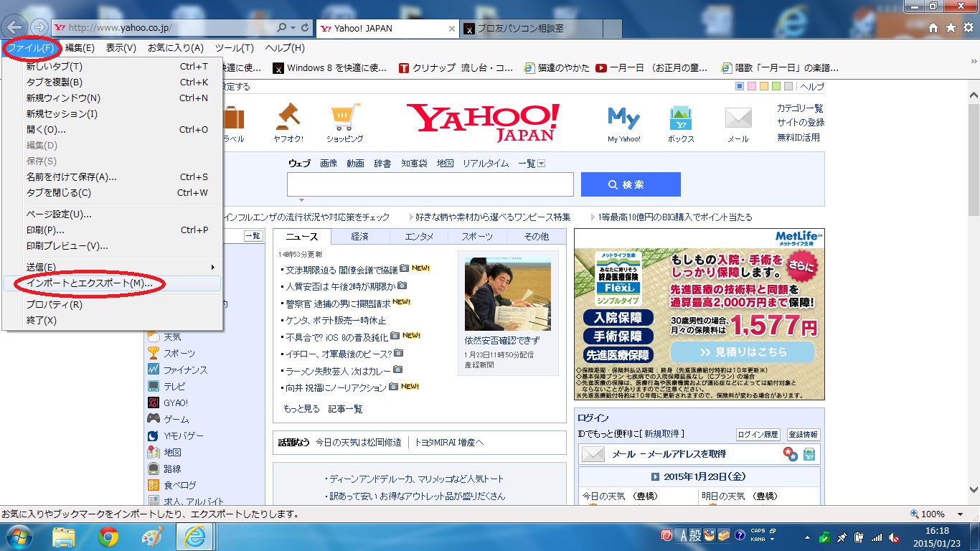Image resolution: width=980 pixels, height=551 pixels.
Task: Click the Map (地図) icon in sidebar
Action: click(154, 452)
